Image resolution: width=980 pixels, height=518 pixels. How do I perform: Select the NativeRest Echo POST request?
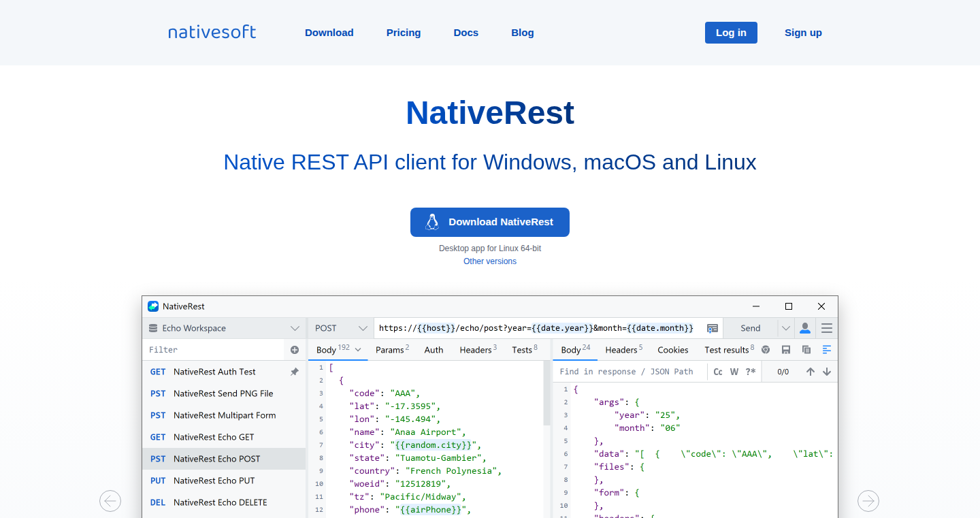pyautogui.click(x=225, y=459)
